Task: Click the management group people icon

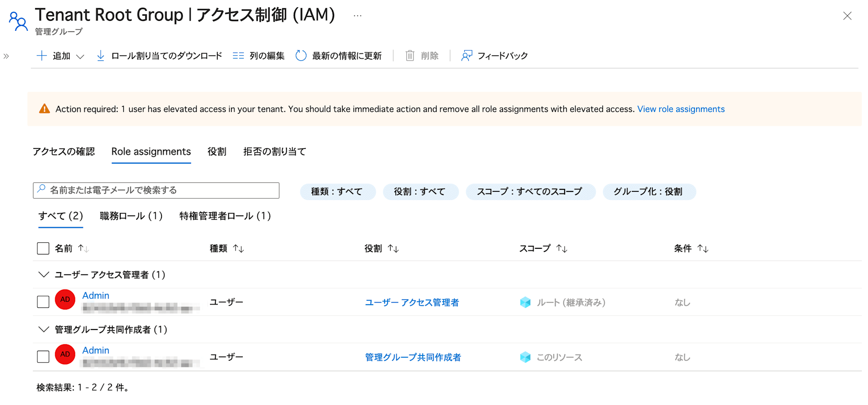Action: pos(18,21)
